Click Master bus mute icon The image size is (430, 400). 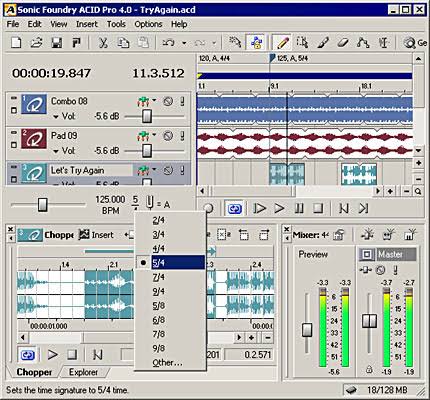(381, 270)
